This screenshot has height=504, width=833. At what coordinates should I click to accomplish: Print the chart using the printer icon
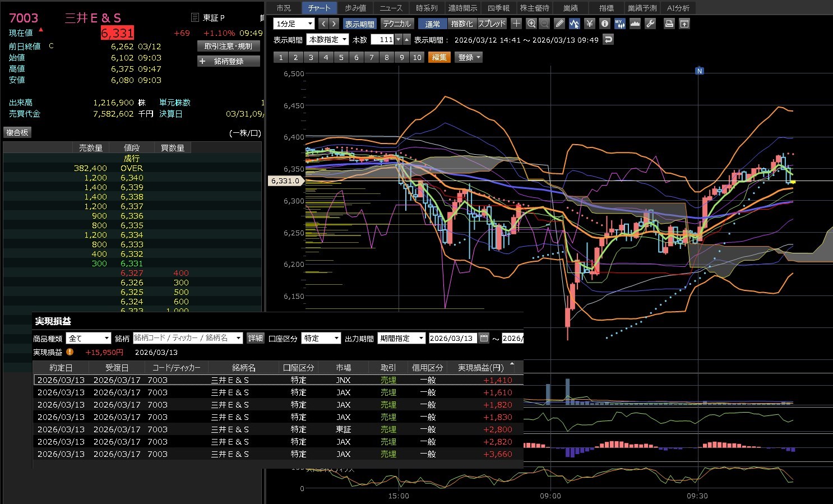[x=669, y=24]
